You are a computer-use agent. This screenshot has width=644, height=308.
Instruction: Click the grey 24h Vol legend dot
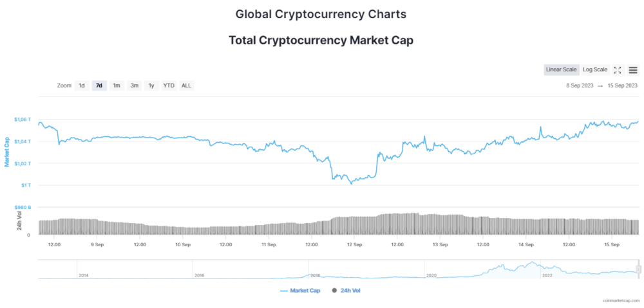click(x=334, y=291)
